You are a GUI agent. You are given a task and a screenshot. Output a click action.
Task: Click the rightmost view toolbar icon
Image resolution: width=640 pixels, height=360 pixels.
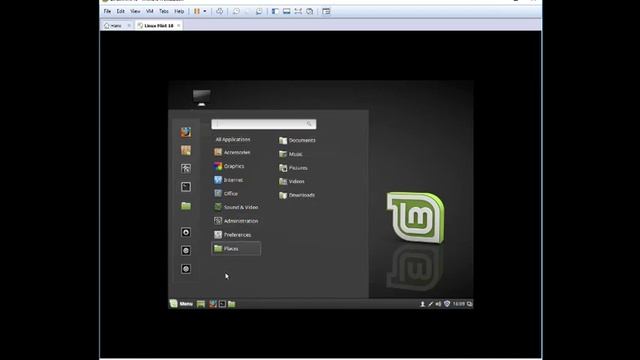tap(326, 11)
